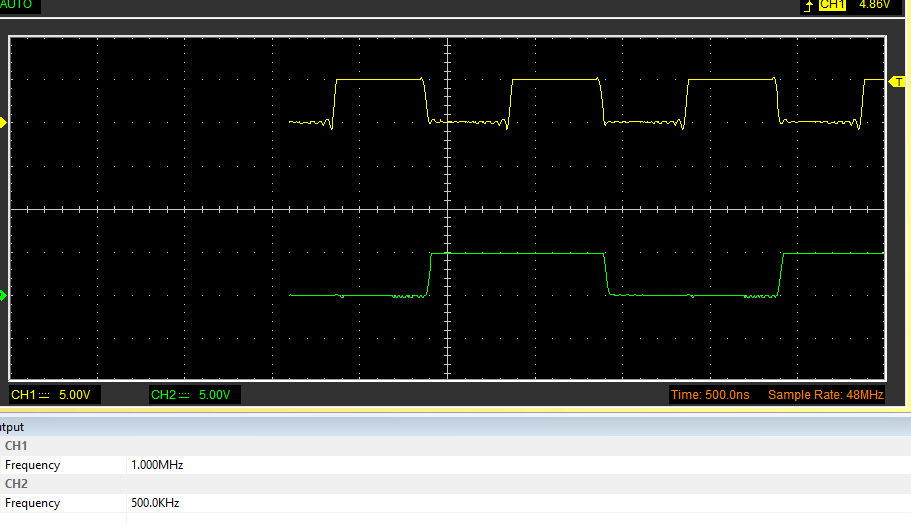Click the yellow T trigger level marker
This screenshot has width=911, height=524.
900,81
